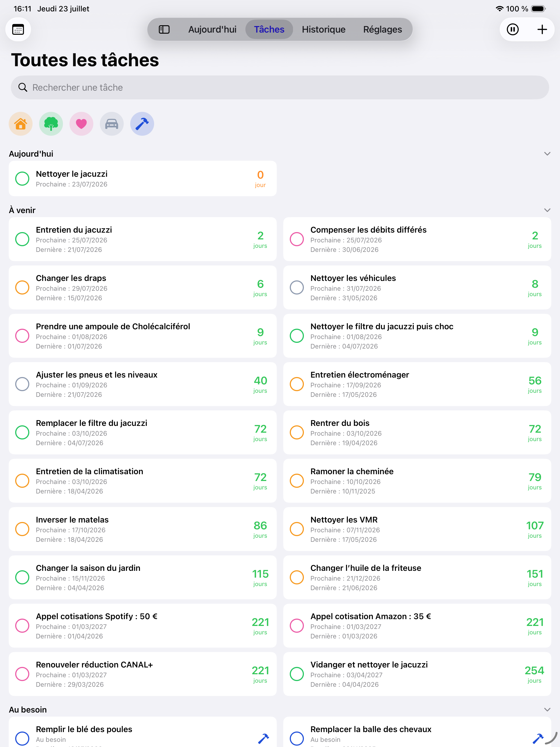Filter by house category icon
Viewport: 560px width, 747px height.
(21, 124)
